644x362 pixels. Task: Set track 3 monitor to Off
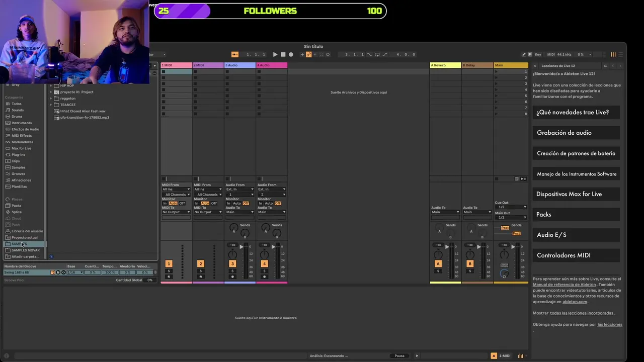pos(246,203)
